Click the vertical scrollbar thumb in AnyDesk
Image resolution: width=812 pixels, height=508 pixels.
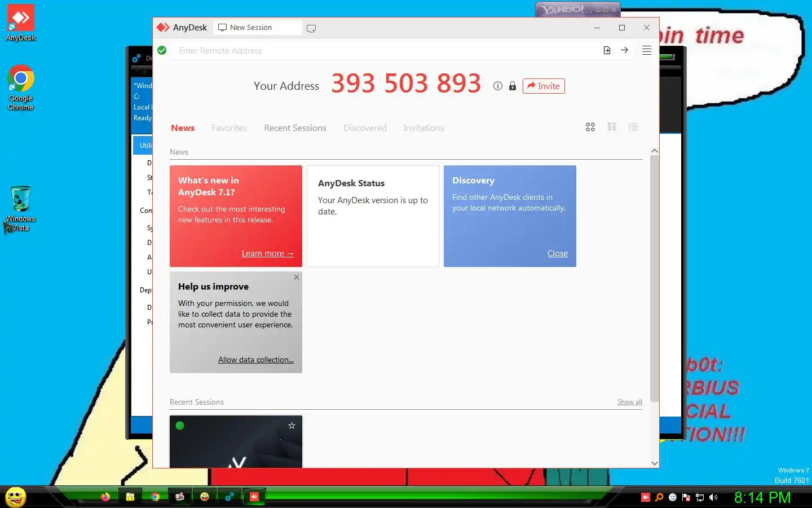[x=654, y=278]
